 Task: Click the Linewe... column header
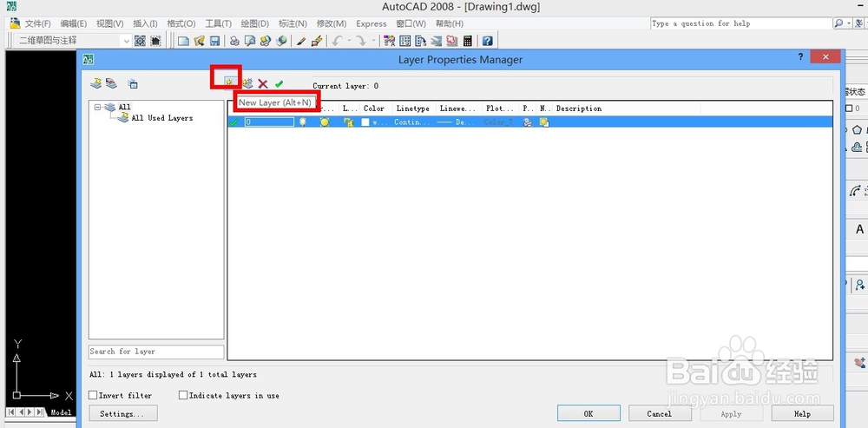458,109
